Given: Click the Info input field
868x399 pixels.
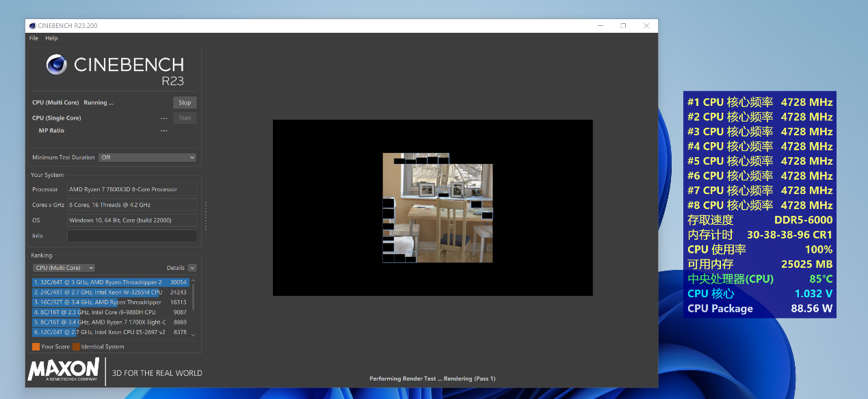Looking at the screenshot, I should (x=132, y=236).
